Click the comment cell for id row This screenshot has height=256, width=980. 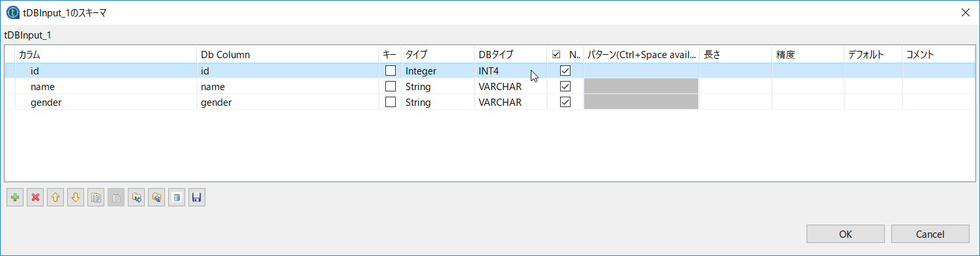click(938, 71)
